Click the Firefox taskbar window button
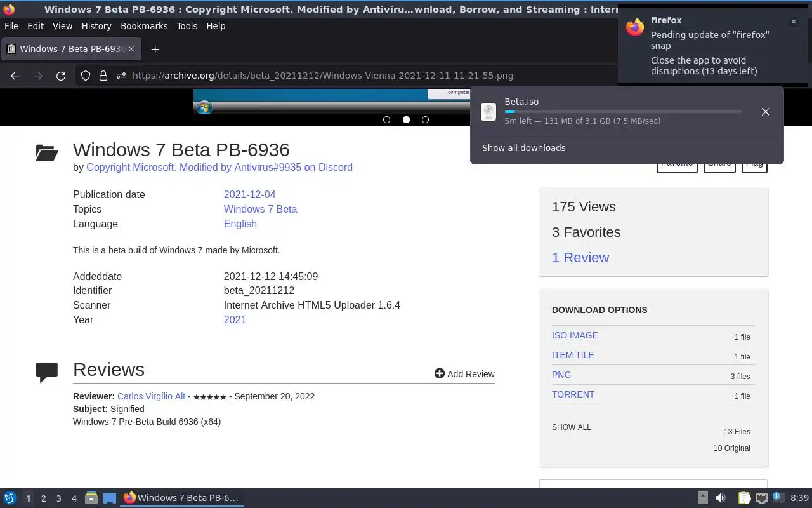Screen dimensions: 812x508 click(x=183, y=498)
